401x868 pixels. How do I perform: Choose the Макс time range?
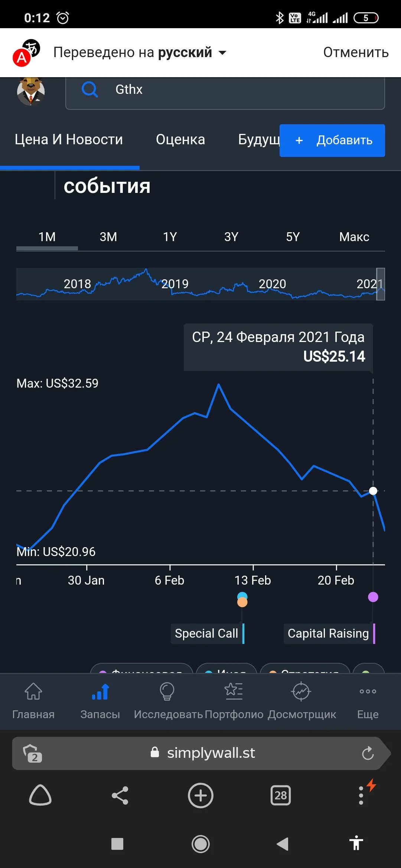pyautogui.click(x=354, y=237)
